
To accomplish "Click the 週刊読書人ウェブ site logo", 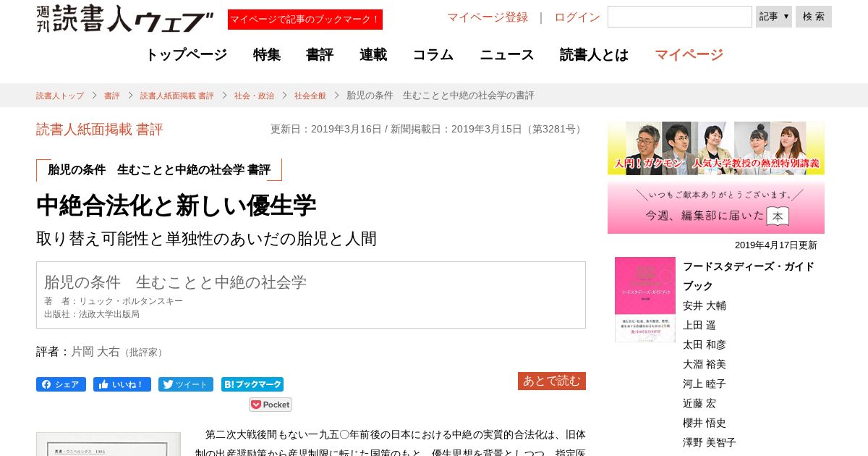I will (125, 19).
